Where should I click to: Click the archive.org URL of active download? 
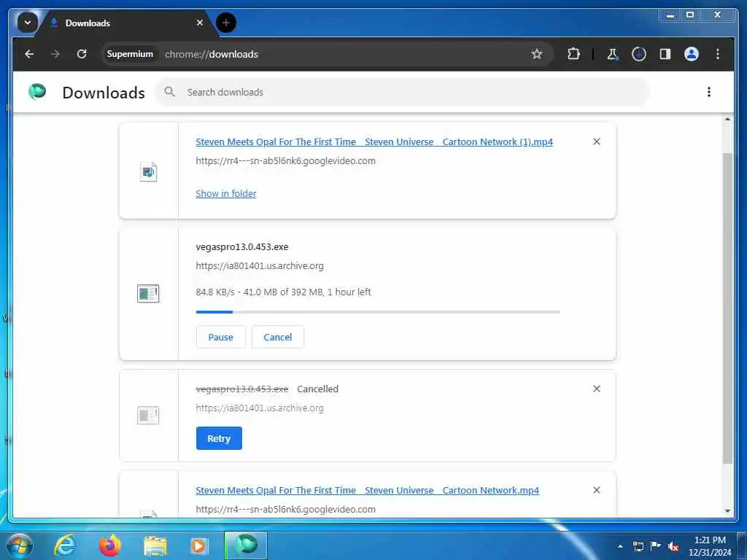click(x=260, y=265)
